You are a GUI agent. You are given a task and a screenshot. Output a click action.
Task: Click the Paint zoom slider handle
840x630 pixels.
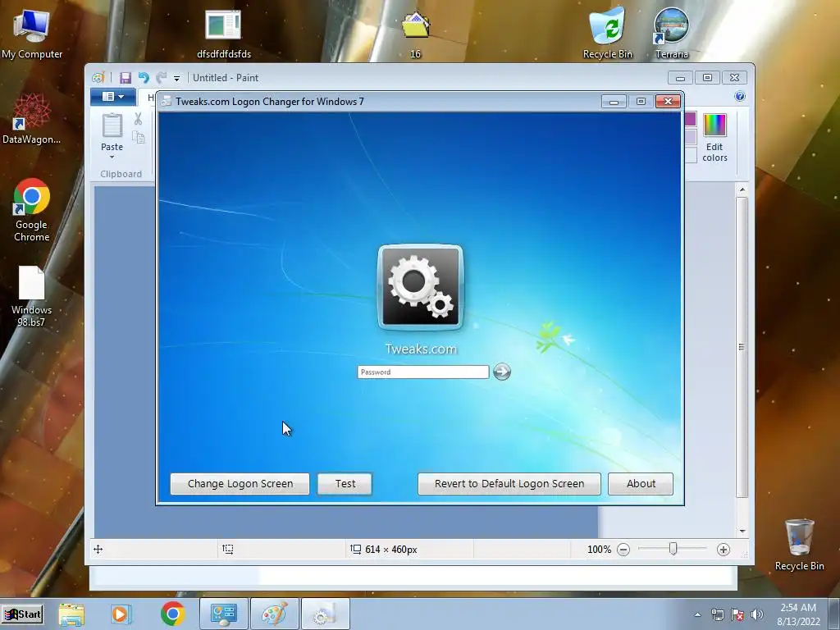(x=673, y=549)
